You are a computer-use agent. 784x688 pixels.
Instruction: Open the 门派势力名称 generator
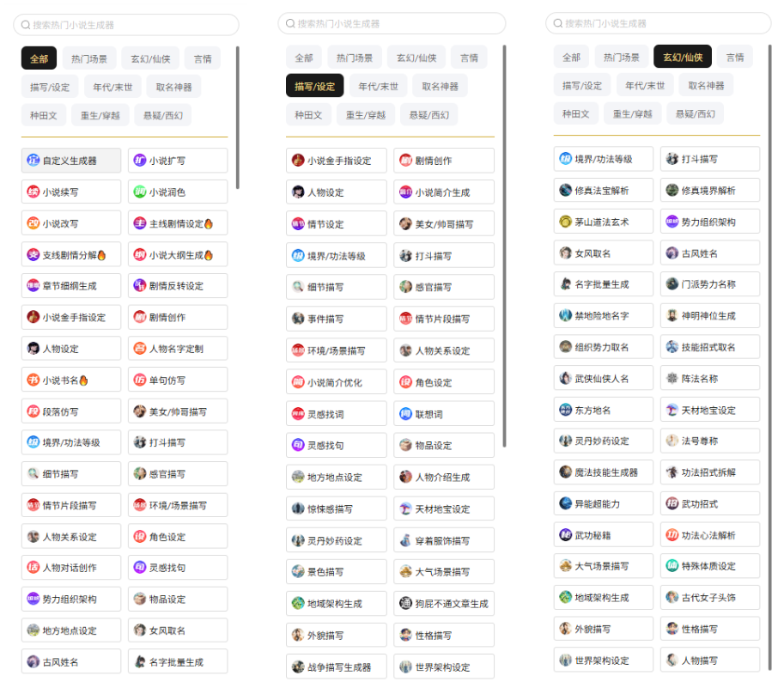click(x=710, y=284)
